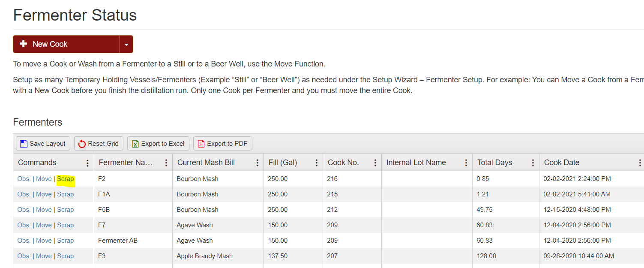Click the Agave Wash cell for F7
644x268 pixels.
tap(218, 225)
